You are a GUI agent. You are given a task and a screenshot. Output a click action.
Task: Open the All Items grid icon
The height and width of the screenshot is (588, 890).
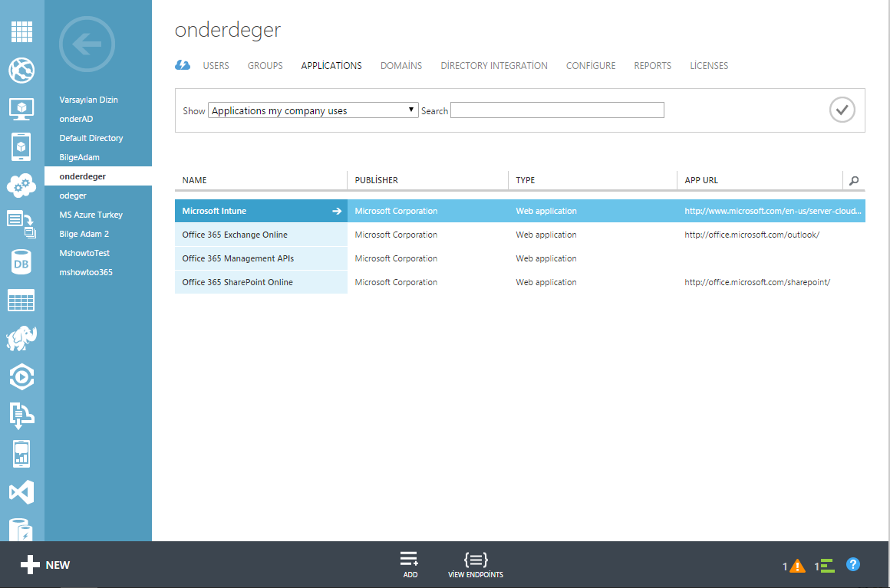click(x=21, y=31)
